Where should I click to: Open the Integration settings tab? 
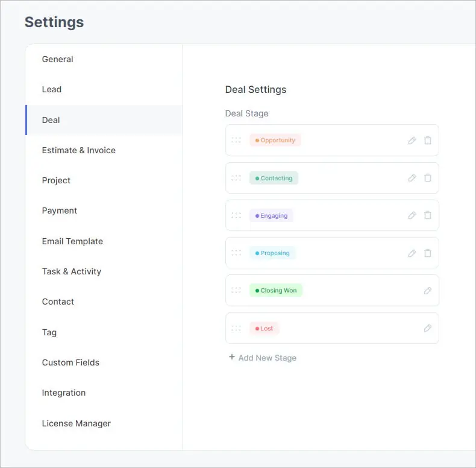[104, 393]
